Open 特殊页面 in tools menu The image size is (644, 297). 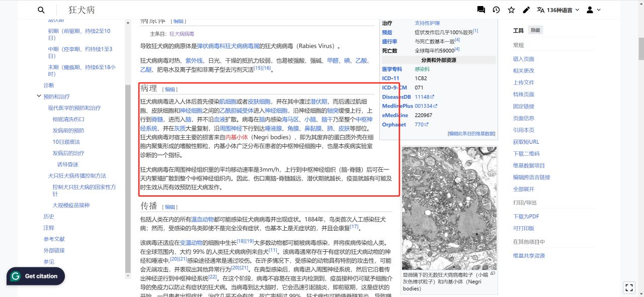524,94
